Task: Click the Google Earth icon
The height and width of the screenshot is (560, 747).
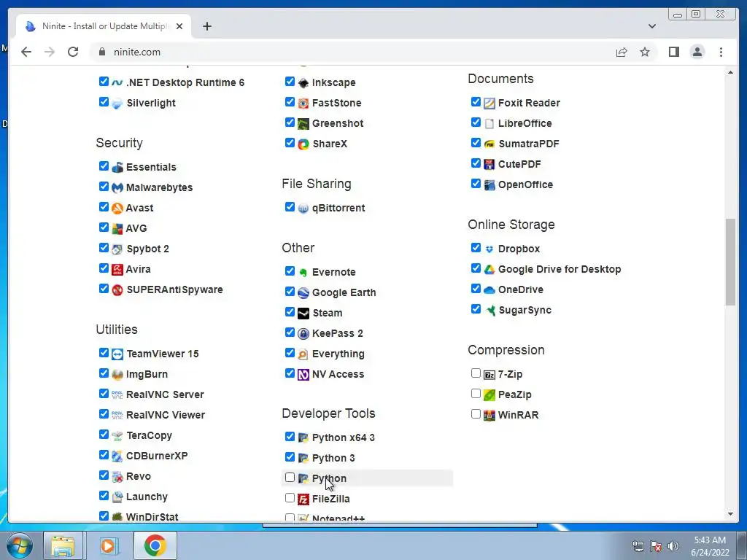Action: point(303,293)
